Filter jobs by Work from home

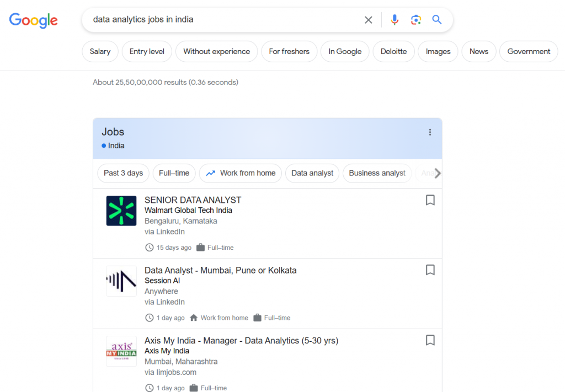241,173
